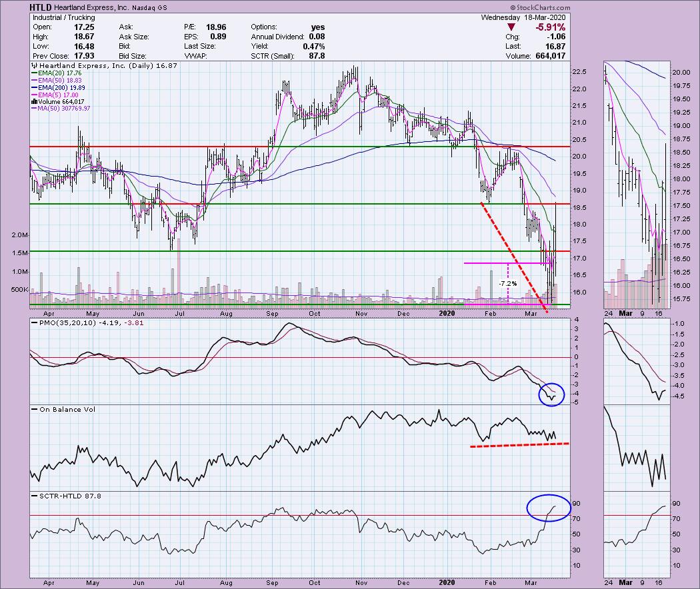Click the Heartland Express, Inc. company title
The height and width of the screenshot is (589, 700).
(92, 7)
